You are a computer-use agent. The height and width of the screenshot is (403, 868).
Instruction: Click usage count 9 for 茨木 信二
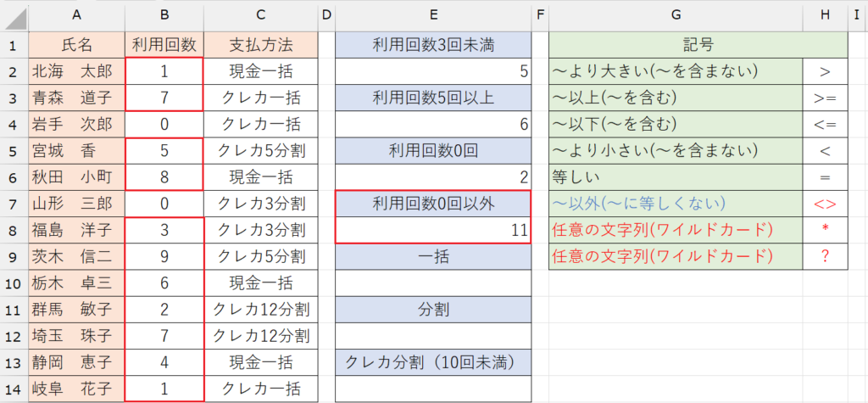click(x=164, y=257)
